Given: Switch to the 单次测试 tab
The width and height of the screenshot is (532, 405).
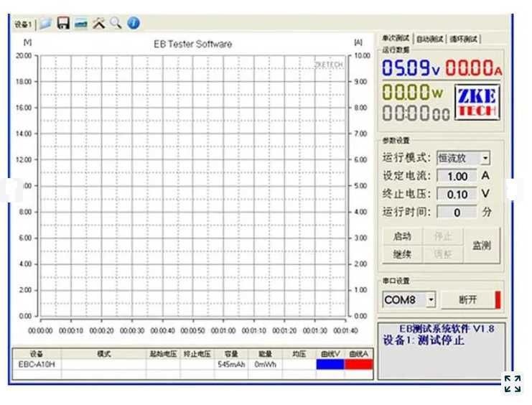Looking at the screenshot, I should click(396, 38).
